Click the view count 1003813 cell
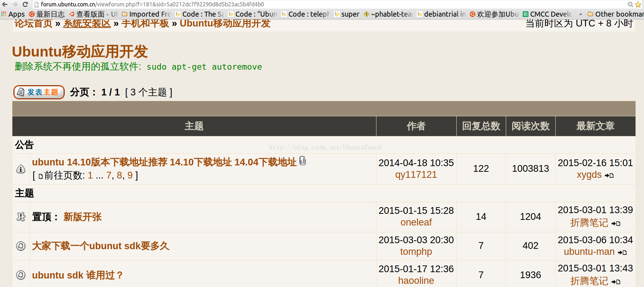This screenshot has height=287, width=644. (x=531, y=169)
